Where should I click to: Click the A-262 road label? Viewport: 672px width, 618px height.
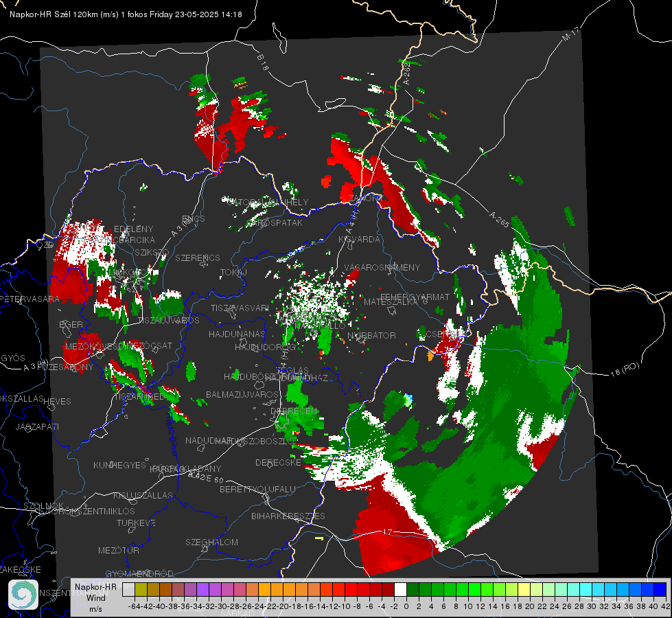[406, 73]
